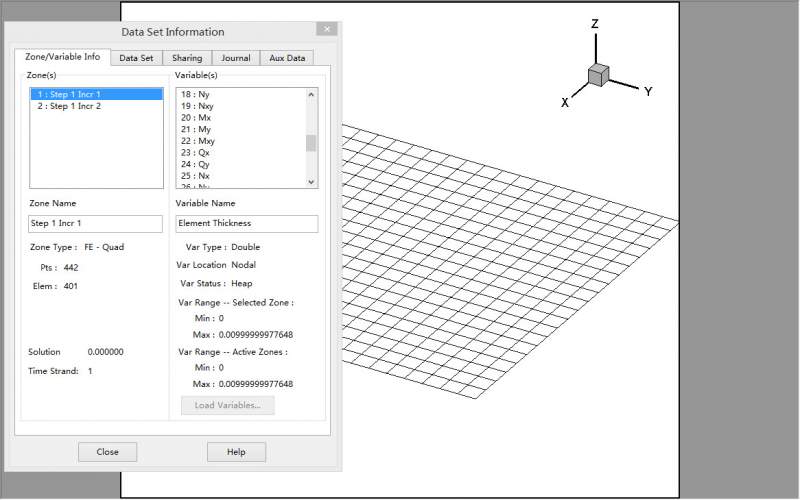Click the Var Type value Double
Image resolution: width=800 pixels, height=500 pixels.
(245, 247)
